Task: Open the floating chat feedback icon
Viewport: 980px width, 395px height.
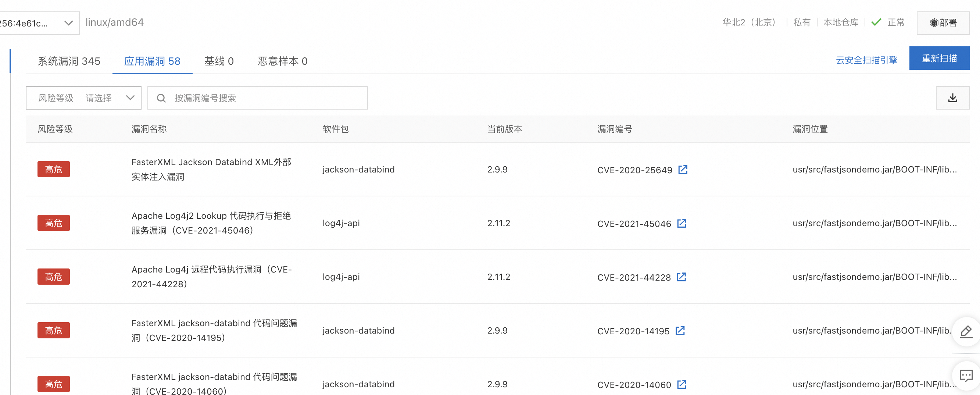Action: tap(966, 376)
